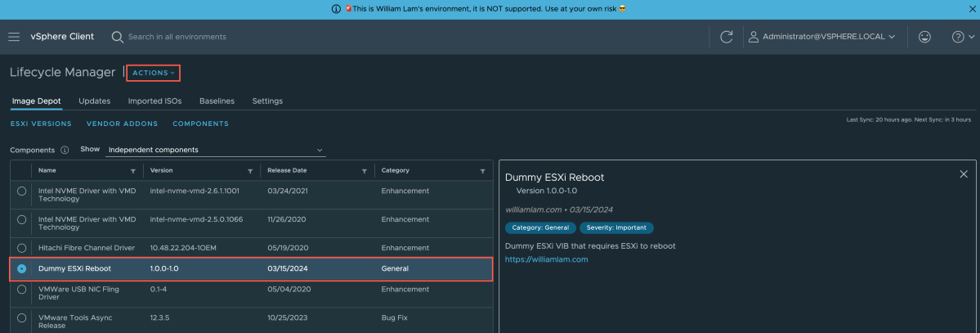Switch to the Image Depot tab
The width and height of the screenshot is (980, 333).
[x=36, y=101]
